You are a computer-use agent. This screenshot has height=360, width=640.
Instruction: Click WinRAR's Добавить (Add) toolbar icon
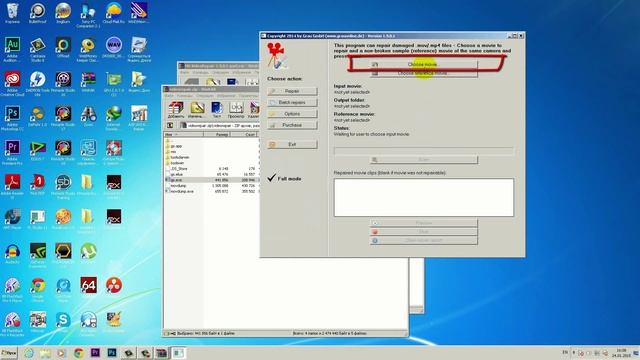tap(176, 110)
